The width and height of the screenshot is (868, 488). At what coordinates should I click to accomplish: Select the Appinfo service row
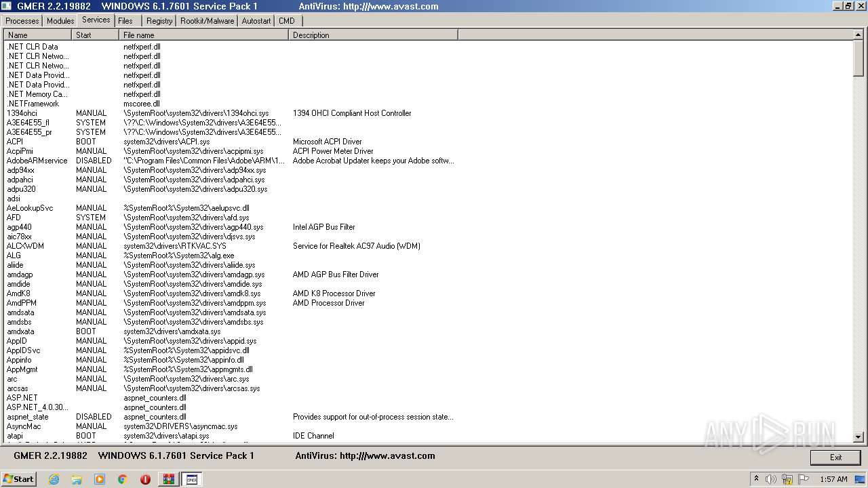(428, 360)
